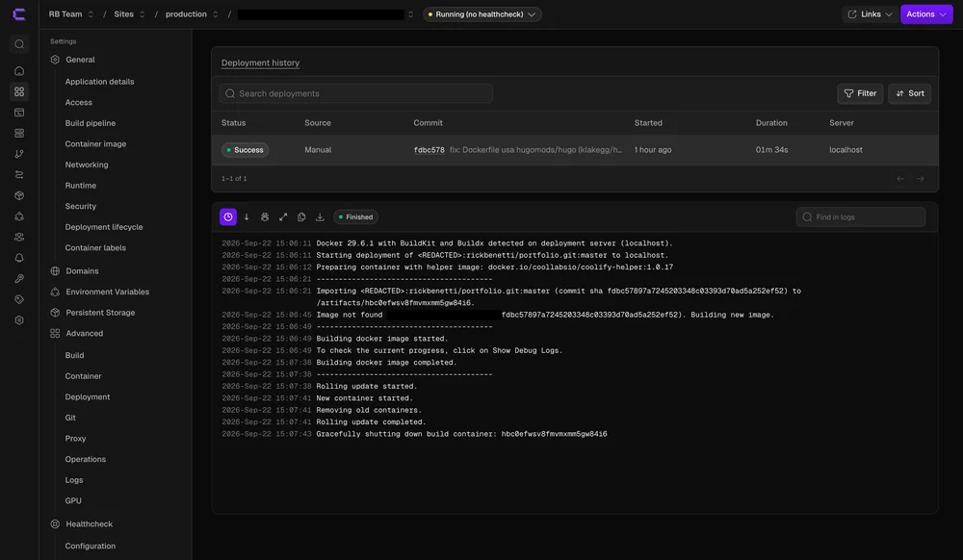Click the Started column header

coord(648,122)
